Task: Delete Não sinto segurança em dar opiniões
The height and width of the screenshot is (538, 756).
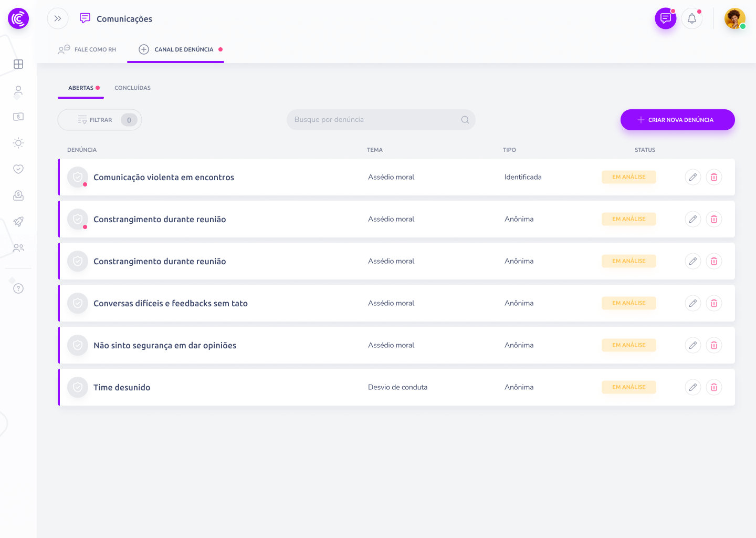Action: [x=714, y=345]
